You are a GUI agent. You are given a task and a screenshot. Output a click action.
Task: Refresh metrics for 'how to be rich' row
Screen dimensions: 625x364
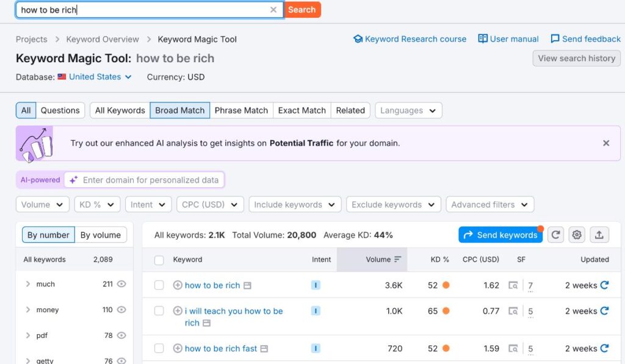pyautogui.click(x=605, y=285)
